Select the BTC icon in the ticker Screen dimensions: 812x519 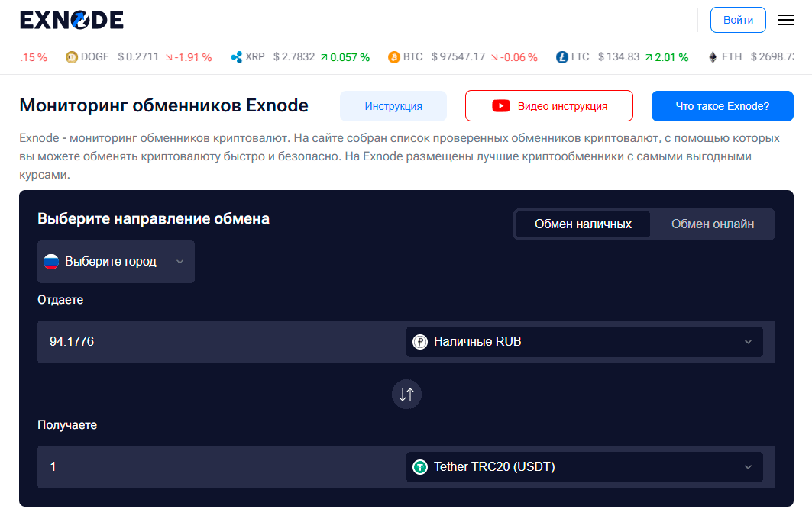(x=393, y=56)
